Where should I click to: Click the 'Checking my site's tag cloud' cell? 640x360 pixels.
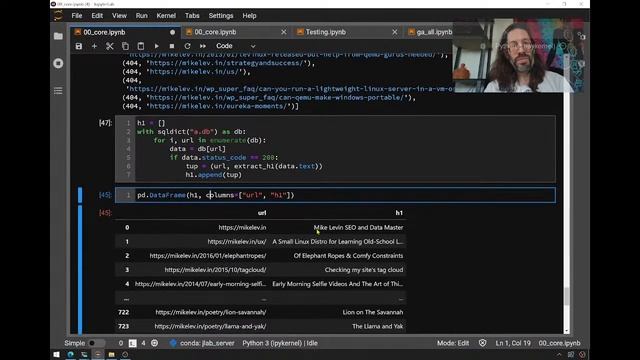pyautogui.click(x=364, y=270)
